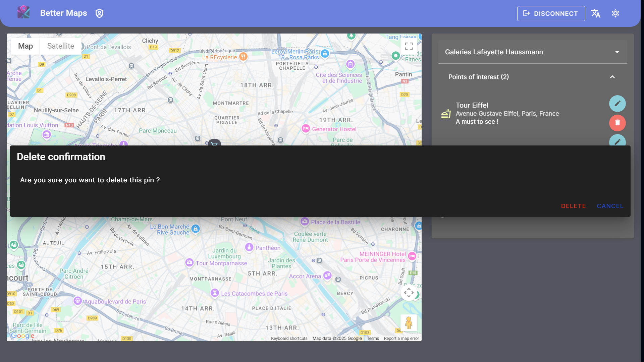Click the Tour Eiffel food pin icon
Image resolution: width=644 pixels, height=362 pixels.
446,114
